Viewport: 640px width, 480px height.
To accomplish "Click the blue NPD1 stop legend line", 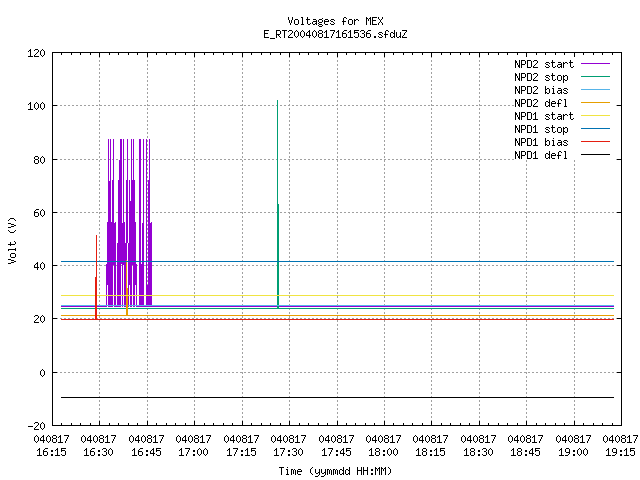I will point(596,129).
